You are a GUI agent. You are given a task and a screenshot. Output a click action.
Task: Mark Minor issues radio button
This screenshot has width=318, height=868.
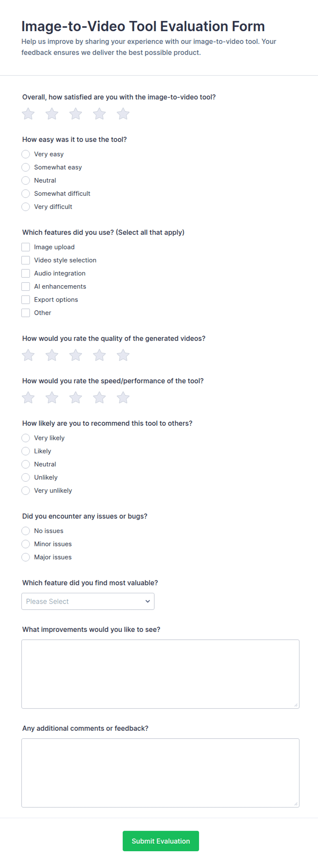click(26, 544)
